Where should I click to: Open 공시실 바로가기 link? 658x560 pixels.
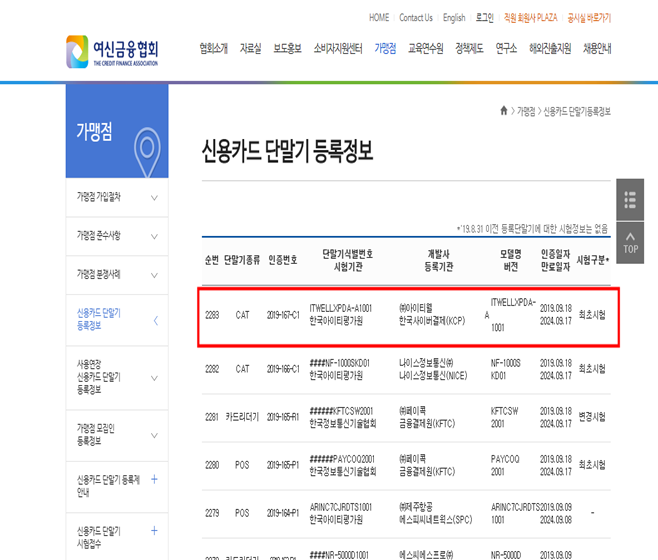(589, 18)
